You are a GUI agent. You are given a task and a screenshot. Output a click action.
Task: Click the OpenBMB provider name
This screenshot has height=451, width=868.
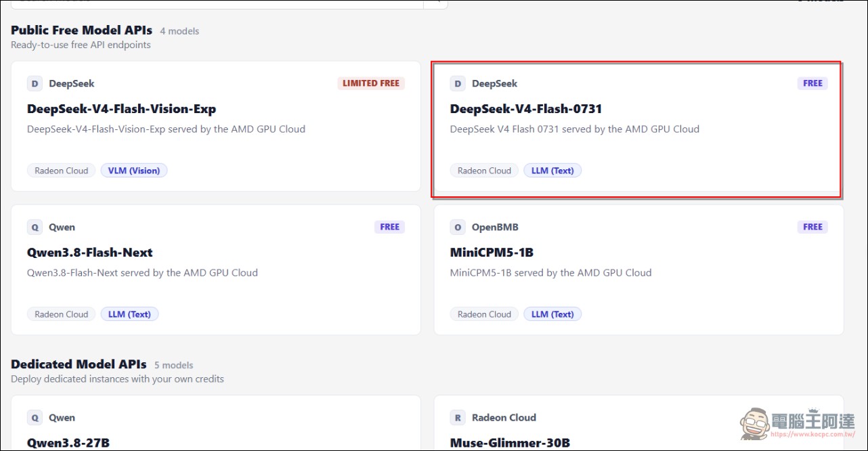tap(495, 227)
